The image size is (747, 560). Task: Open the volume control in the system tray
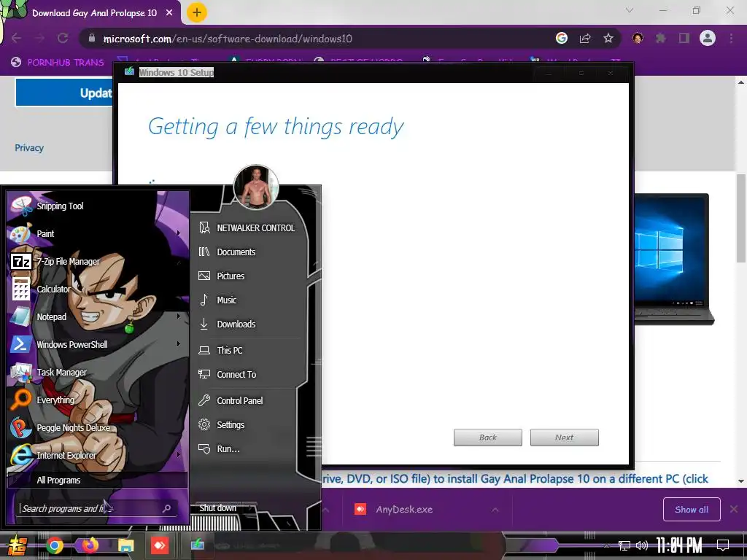pyautogui.click(x=642, y=545)
